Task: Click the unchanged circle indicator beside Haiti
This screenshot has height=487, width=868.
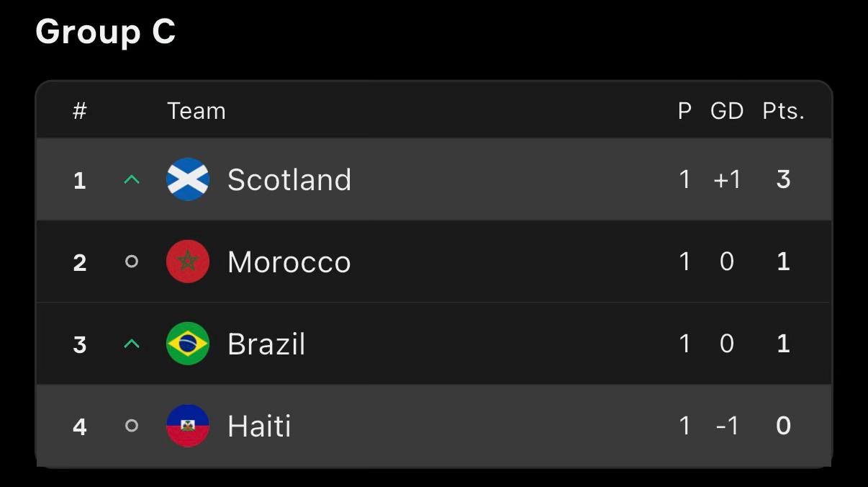Action: tap(131, 426)
